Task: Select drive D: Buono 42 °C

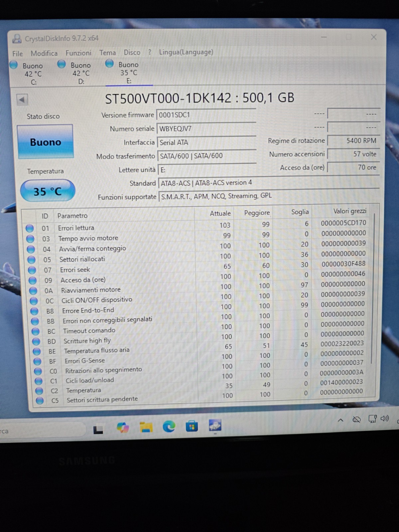Action: pos(76,72)
